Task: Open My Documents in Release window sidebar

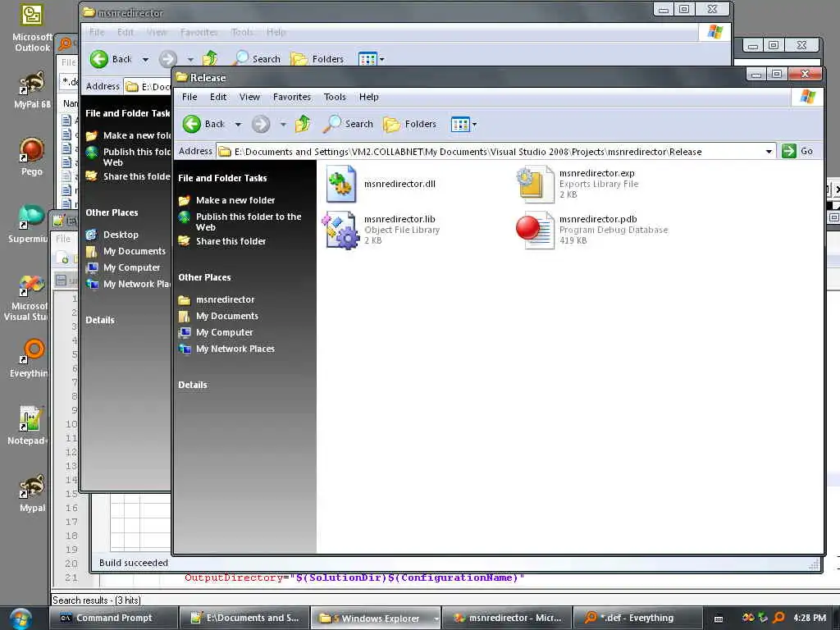Action: point(227,316)
